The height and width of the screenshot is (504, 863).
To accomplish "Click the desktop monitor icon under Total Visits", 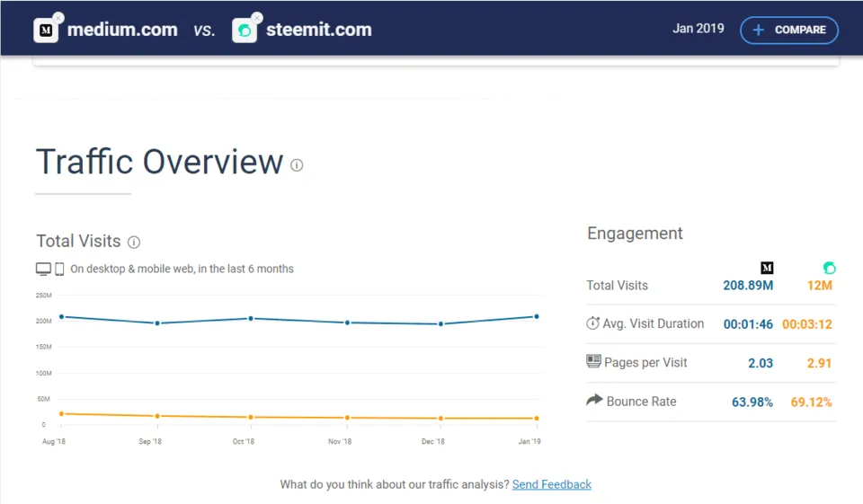I will point(43,269).
